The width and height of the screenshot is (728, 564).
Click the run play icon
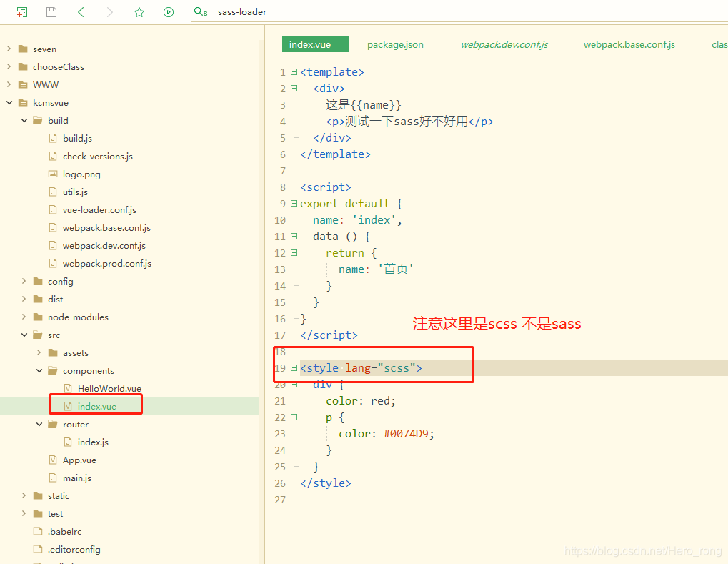click(x=169, y=12)
